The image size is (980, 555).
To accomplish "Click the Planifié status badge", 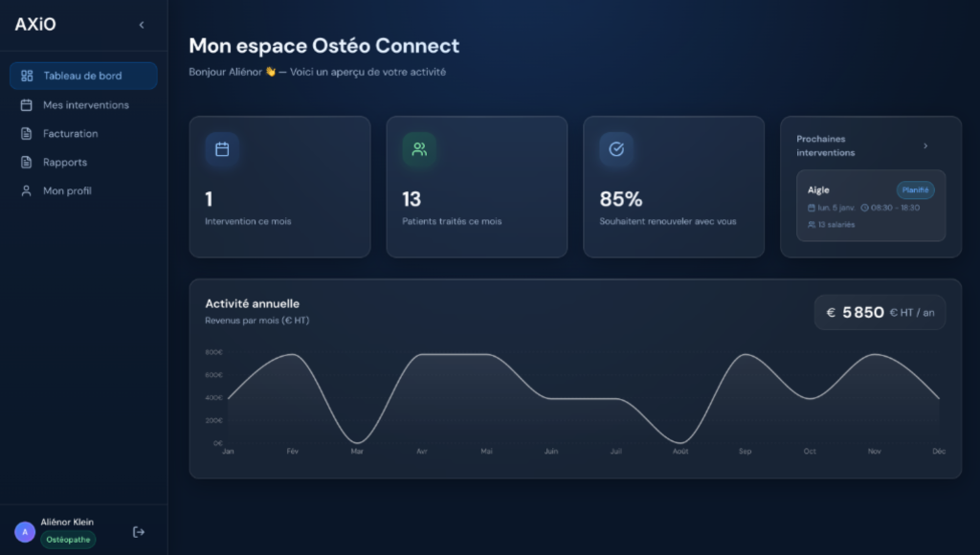I will coord(915,189).
